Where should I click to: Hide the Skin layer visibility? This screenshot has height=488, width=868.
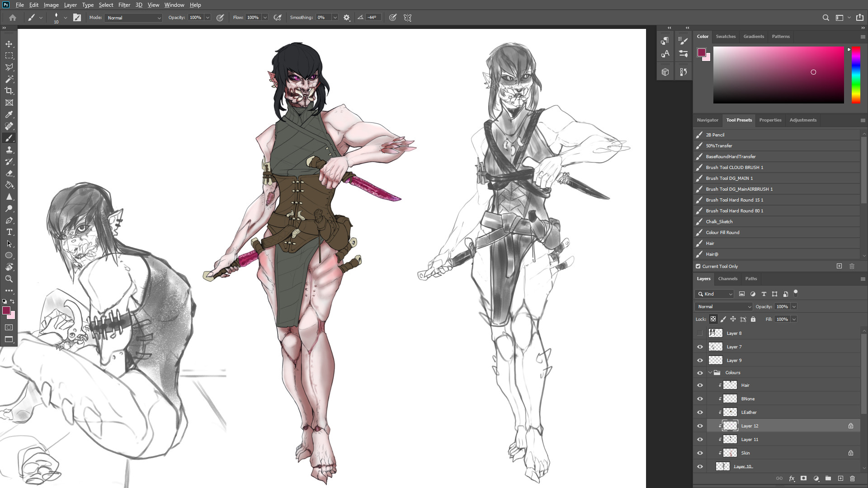pyautogui.click(x=700, y=453)
